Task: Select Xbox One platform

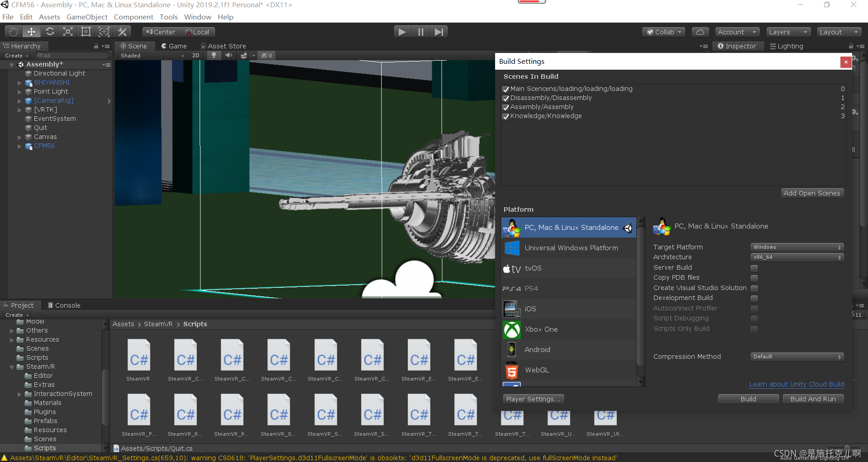Action: 569,329
